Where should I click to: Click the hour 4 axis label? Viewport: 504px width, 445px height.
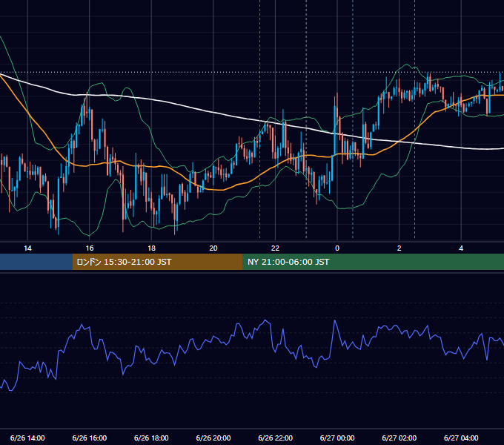click(461, 248)
